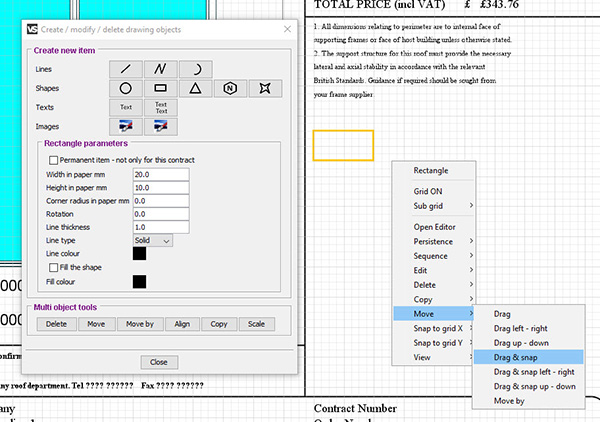The width and height of the screenshot is (600, 422).
Task: Select Drag & snap option
Action: [528, 357]
